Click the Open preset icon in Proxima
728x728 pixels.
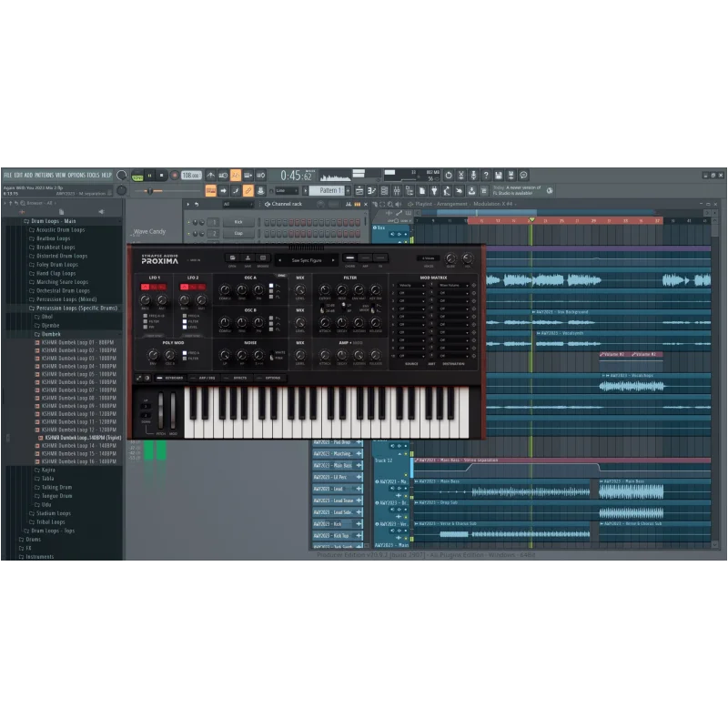point(233,258)
